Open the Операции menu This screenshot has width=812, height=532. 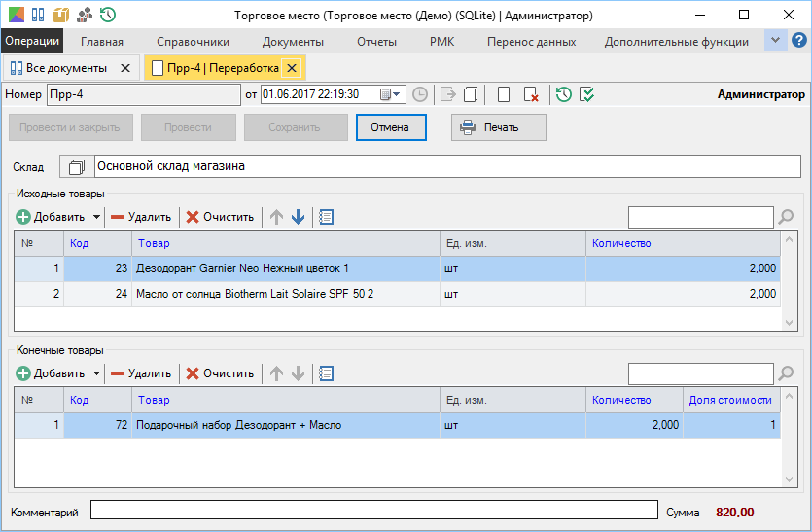click(32, 41)
